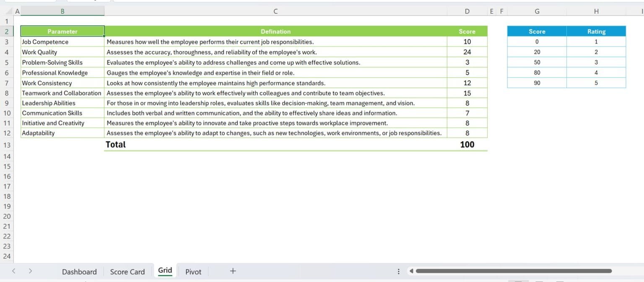Viewport: 644px width, 282px height.
Task: Click the Total cell
Action: tap(115, 144)
